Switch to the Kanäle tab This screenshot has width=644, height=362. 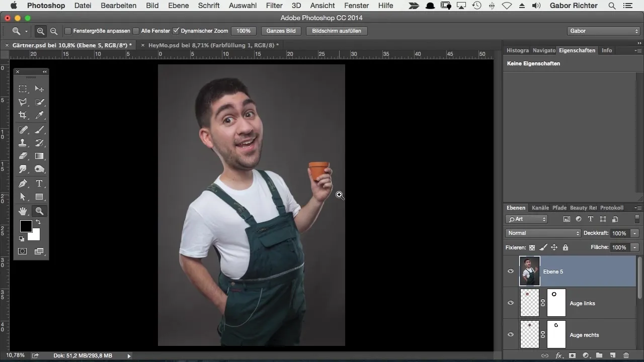tap(540, 208)
